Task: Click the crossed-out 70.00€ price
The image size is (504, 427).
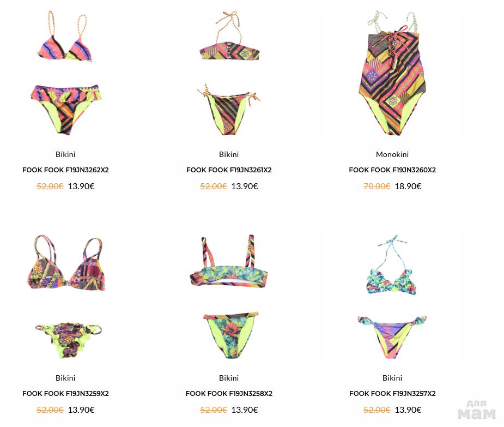Action: (x=377, y=187)
